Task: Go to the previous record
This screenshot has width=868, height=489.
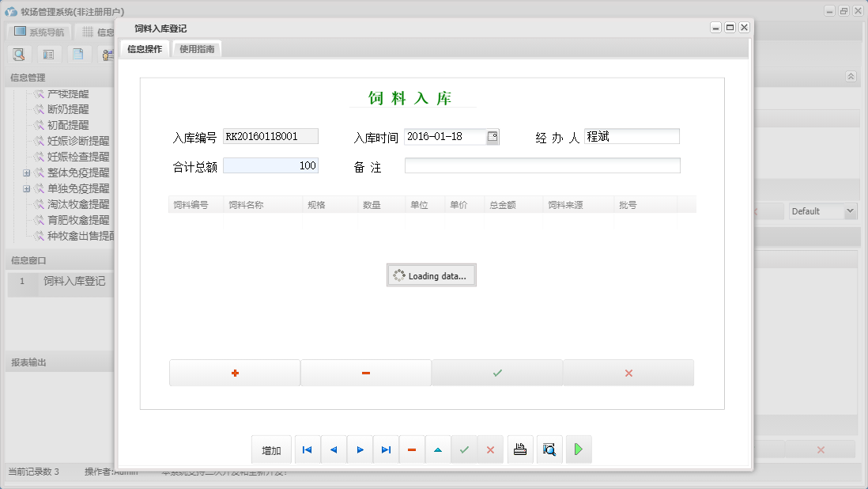Action: point(334,449)
